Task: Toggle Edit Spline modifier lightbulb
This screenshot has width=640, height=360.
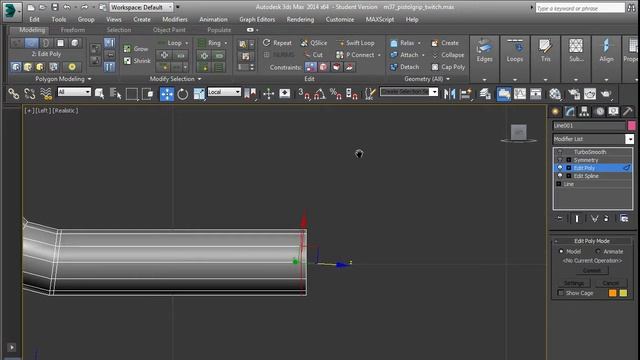Action: [560, 176]
